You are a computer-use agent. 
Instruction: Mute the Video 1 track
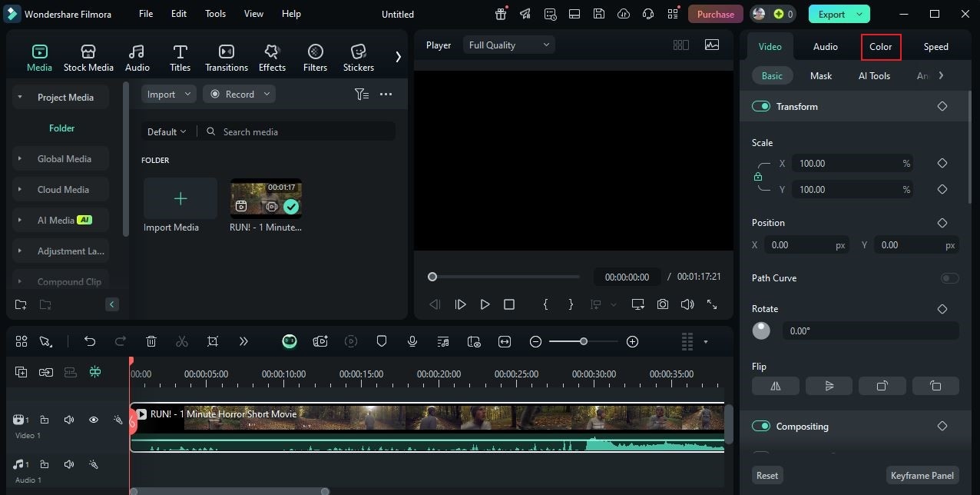[x=69, y=420]
